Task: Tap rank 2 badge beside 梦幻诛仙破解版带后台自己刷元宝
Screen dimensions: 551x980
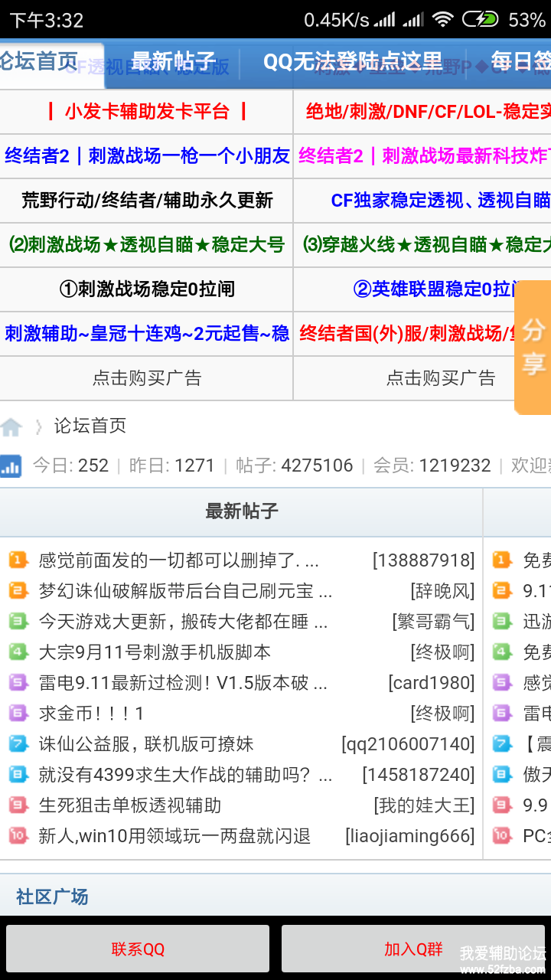Action: tap(18, 591)
